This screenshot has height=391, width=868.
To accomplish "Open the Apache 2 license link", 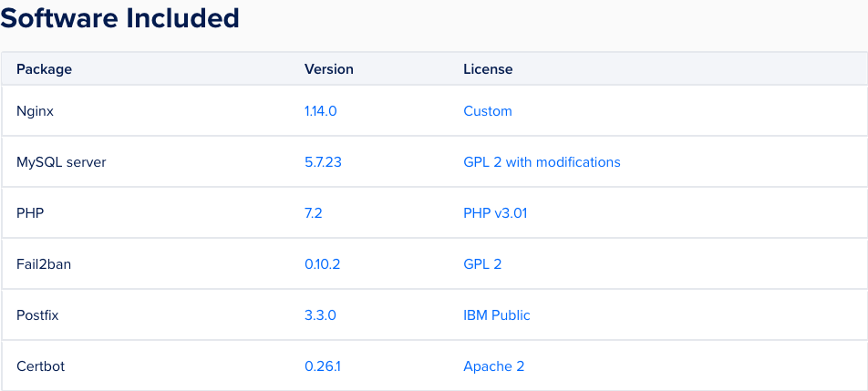I will coord(494,366).
